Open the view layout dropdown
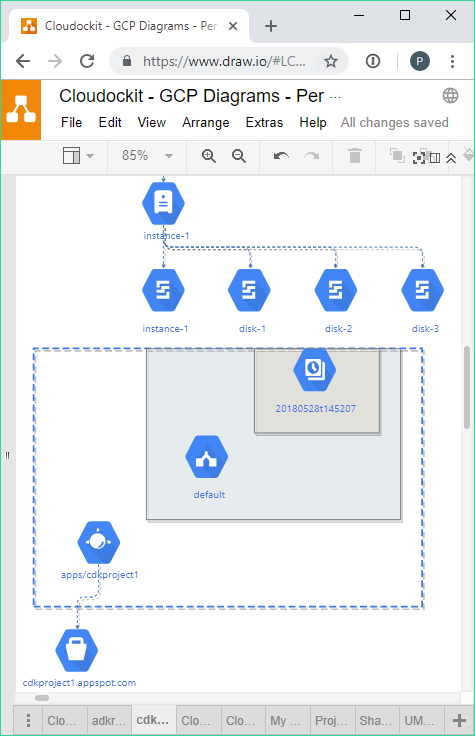This screenshot has height=736, width=475. (78, 155)
